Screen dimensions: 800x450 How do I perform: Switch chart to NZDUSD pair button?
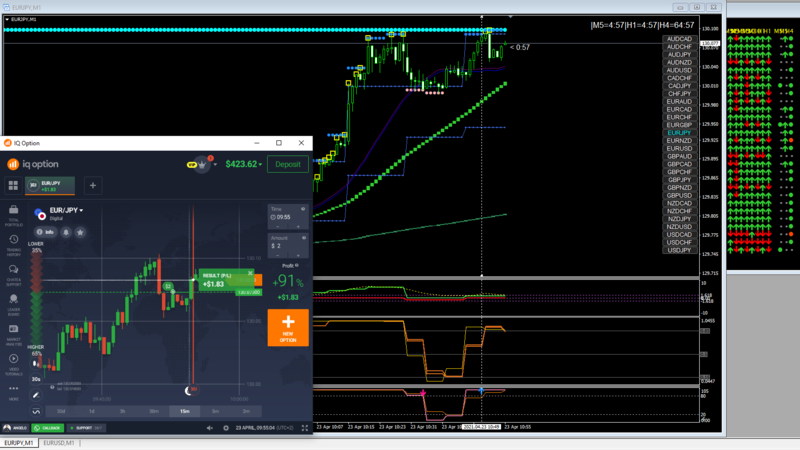(679, 227)
